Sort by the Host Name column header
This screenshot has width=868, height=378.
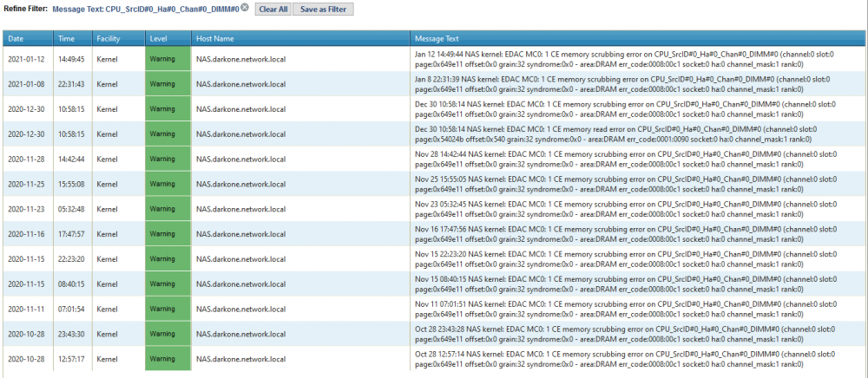click(x=300, y=39)
